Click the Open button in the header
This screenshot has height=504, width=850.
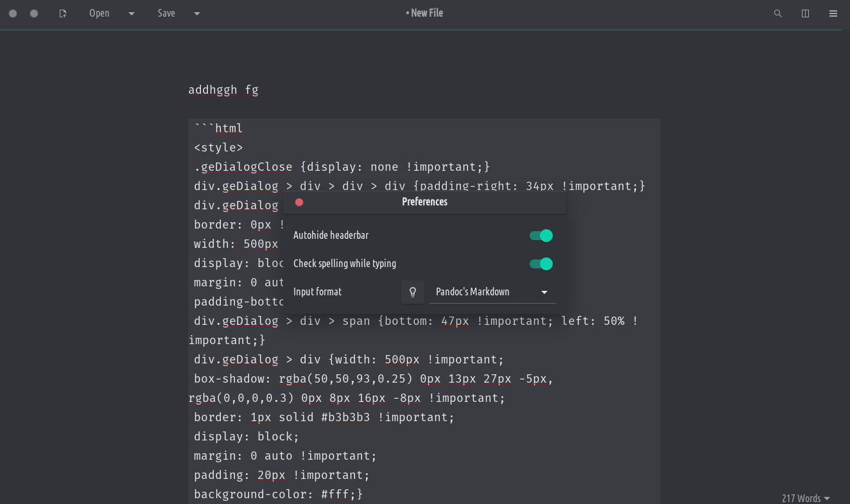click(100, 13)
